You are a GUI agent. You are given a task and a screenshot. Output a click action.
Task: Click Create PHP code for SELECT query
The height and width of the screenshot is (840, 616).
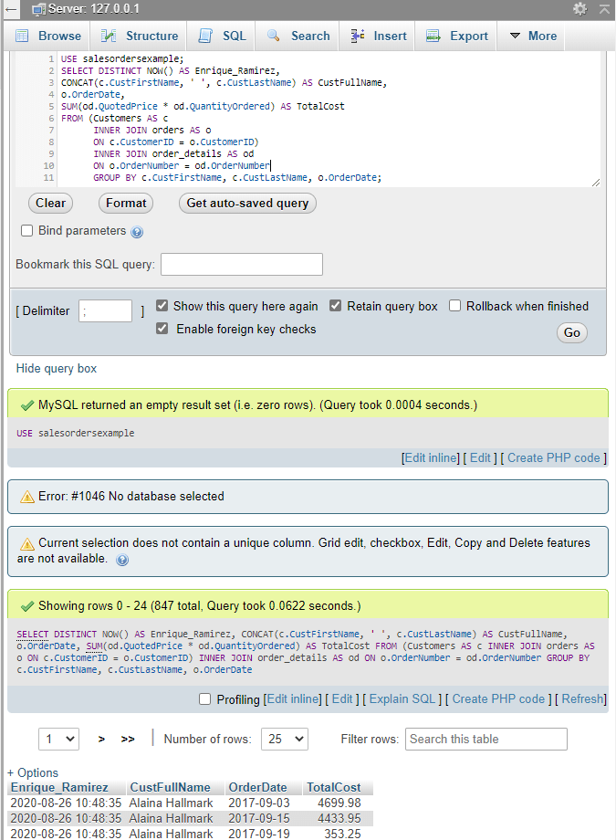[498, 699]
